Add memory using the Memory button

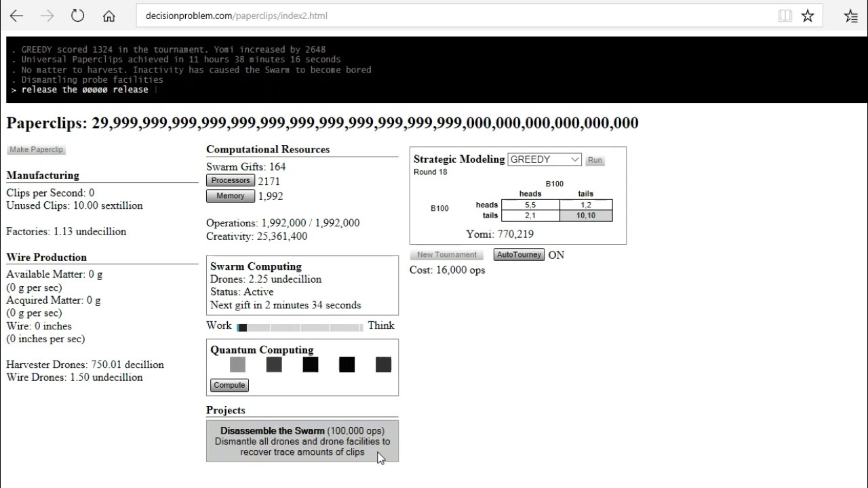(231, 196)
